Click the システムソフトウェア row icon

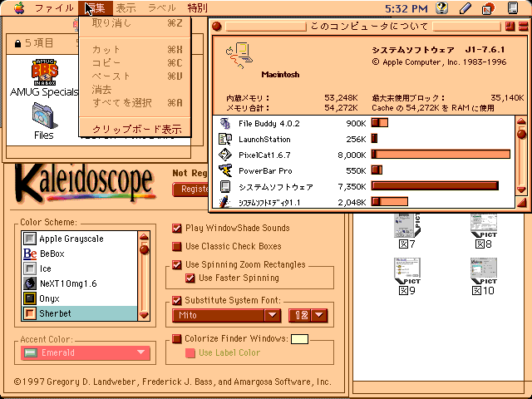tap(225, 186)
